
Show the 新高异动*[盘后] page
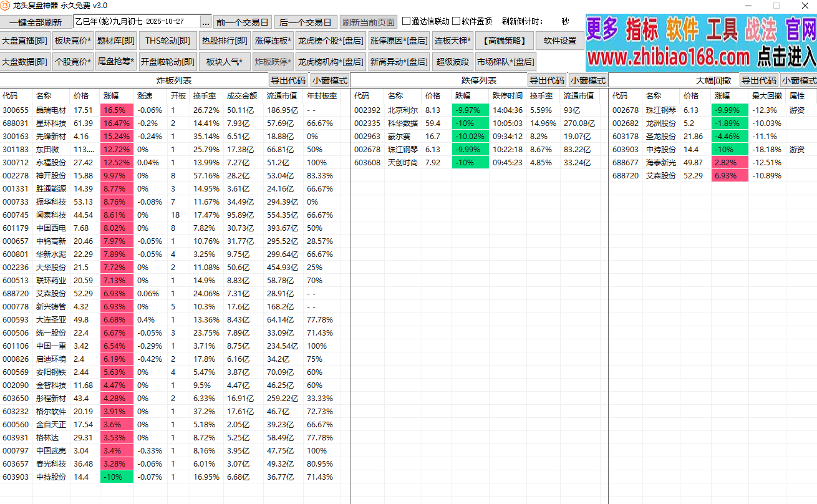coord(399,62)
